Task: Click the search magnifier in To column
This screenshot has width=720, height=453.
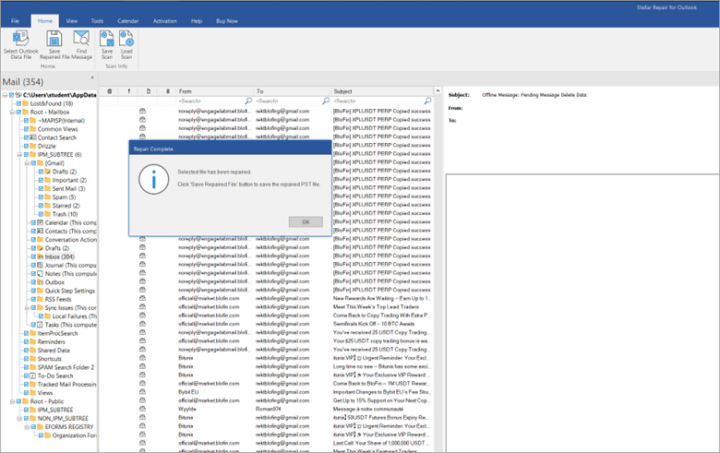Action: [326, 101]
